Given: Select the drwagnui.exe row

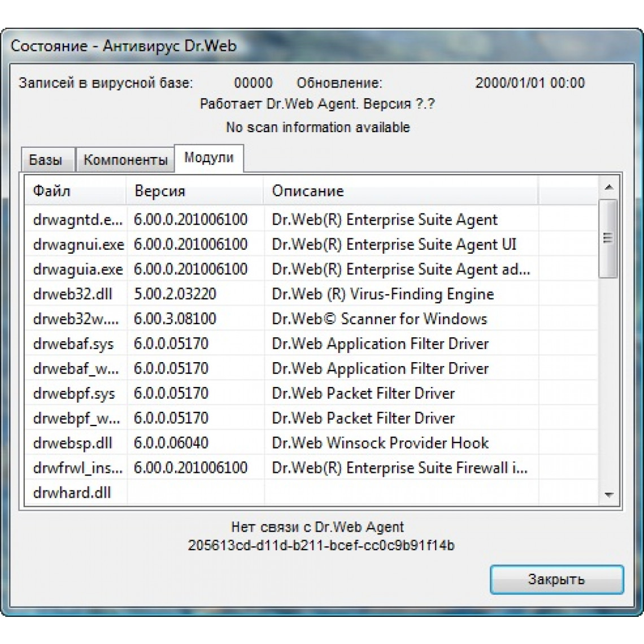Looking at the screenshot, I should (311, 244).
